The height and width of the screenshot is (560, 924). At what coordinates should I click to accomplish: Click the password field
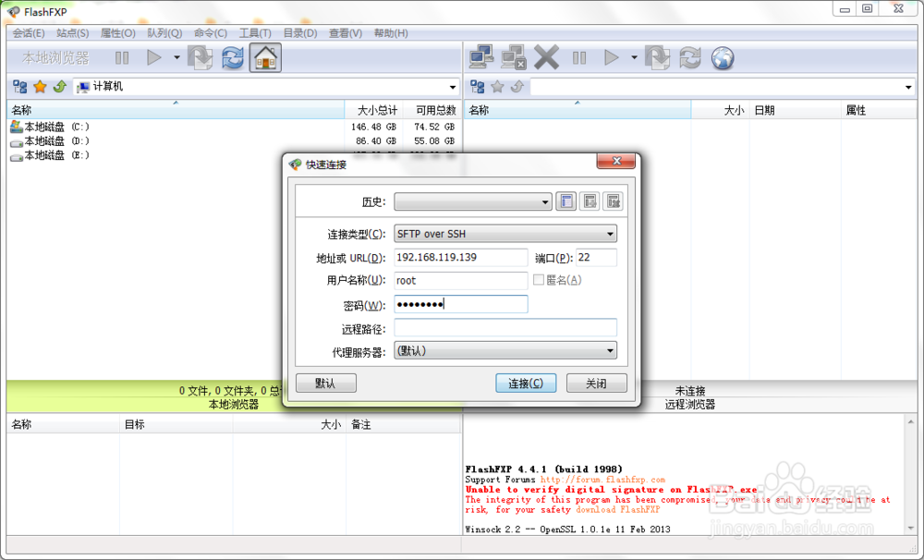point(460,304)
